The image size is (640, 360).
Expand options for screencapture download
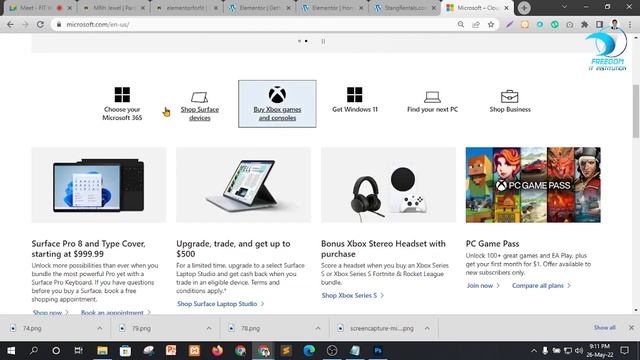pos(427,328)
